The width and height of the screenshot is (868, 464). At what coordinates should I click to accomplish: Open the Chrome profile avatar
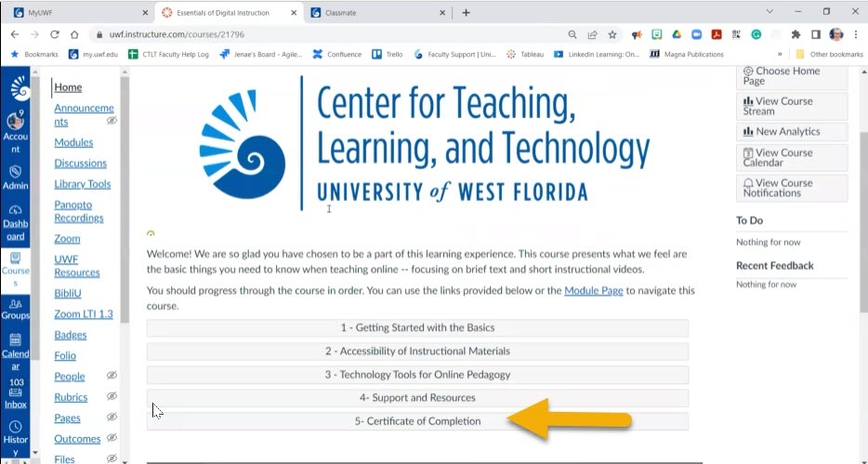pos(835,34)
